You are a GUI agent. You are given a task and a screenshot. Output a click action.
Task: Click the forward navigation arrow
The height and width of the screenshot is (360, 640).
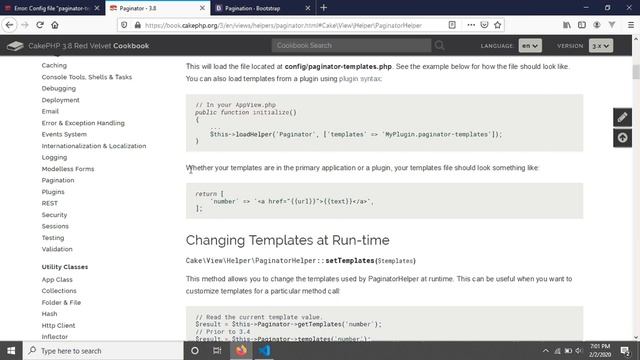click(25, 25)
